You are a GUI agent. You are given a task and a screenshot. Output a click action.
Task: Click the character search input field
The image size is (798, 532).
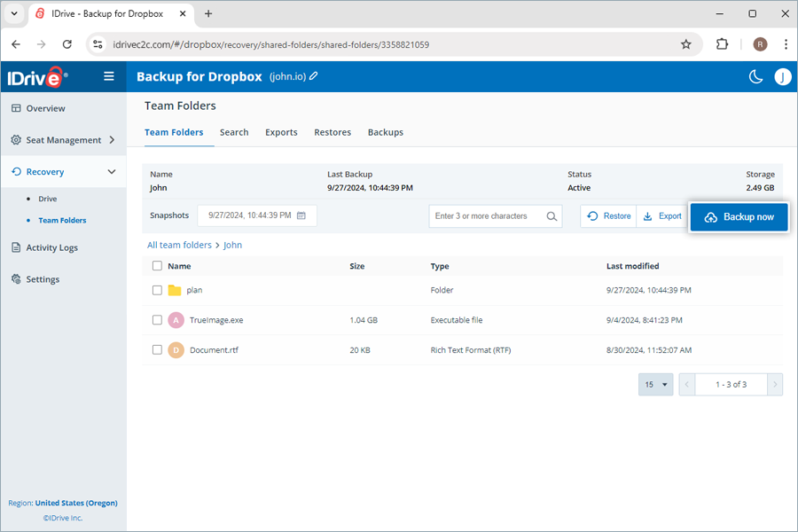488,215
